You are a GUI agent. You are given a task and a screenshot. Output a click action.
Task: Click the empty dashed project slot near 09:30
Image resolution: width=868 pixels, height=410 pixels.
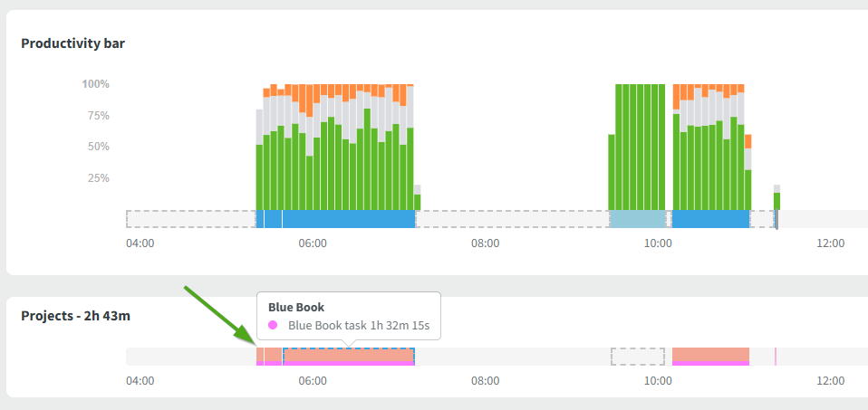click(638, 357)
